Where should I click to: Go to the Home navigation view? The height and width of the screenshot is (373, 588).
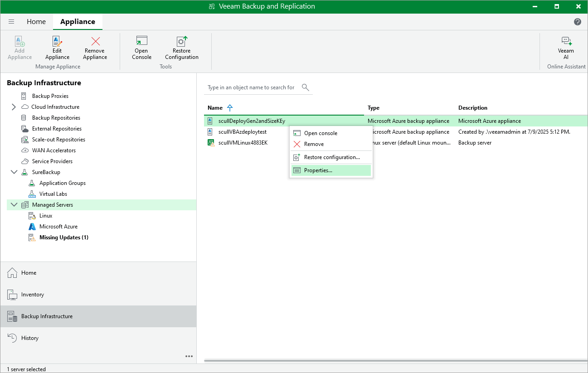[x=98, y=273]
